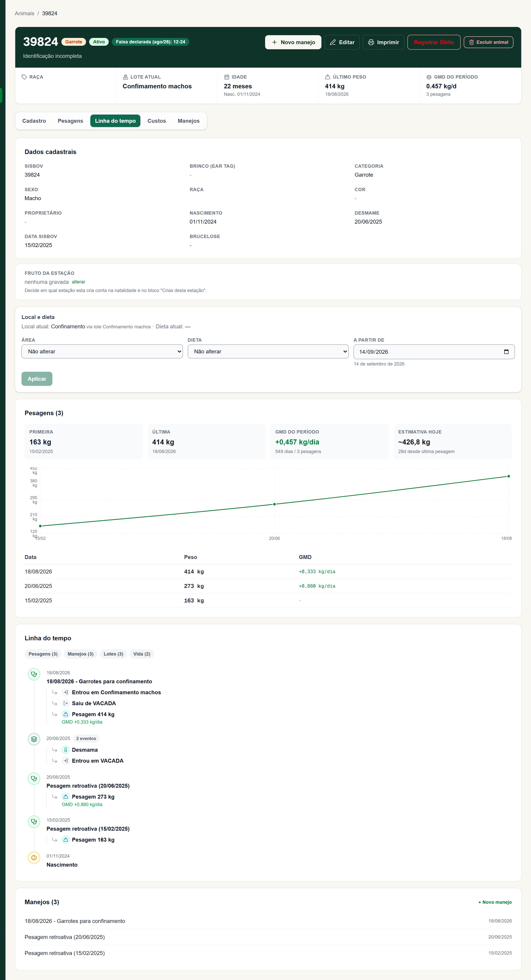Click the 273 kg cell in weights table
Screen dimensions: 531x980
(x=194, y=586)
